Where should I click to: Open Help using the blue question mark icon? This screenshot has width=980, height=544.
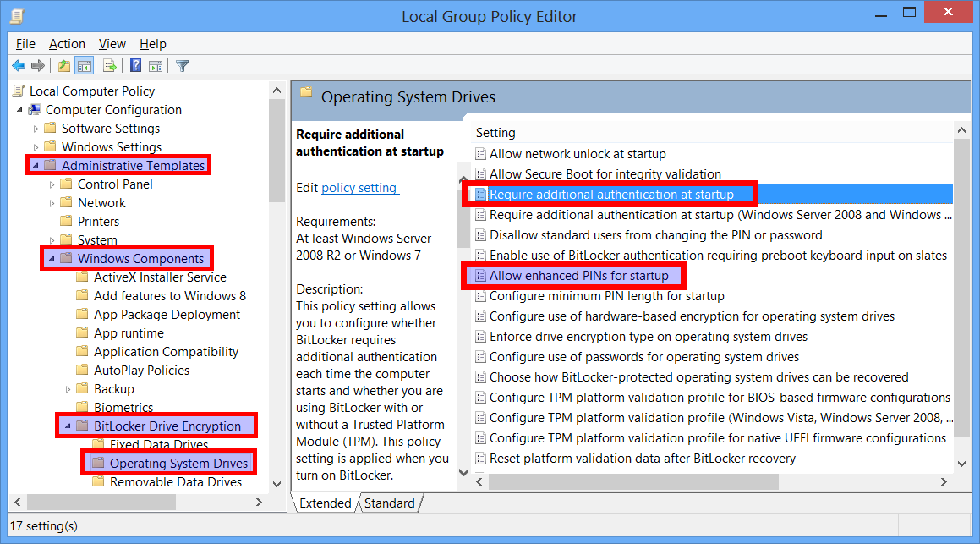(135, 65)
